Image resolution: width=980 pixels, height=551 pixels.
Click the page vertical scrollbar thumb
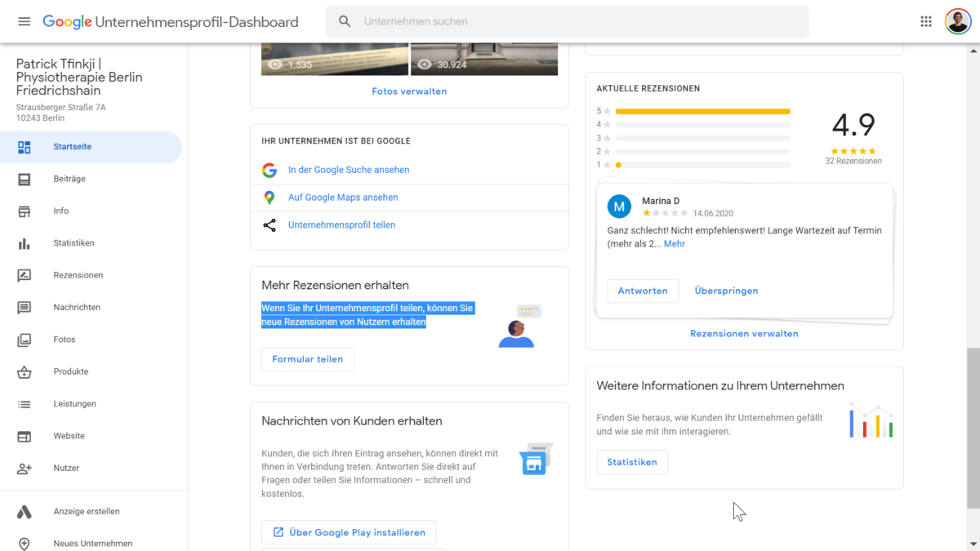(973, 429)
